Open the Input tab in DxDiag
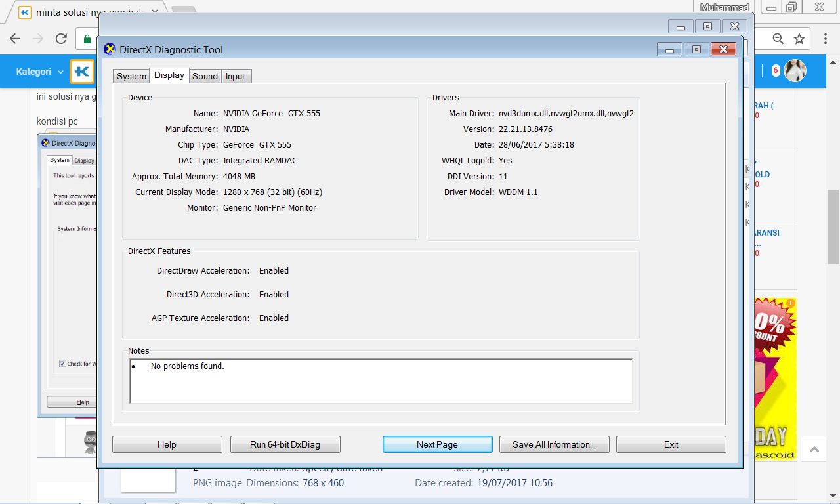Viewport: 840px width, 504px height. [x=235, y=76]
